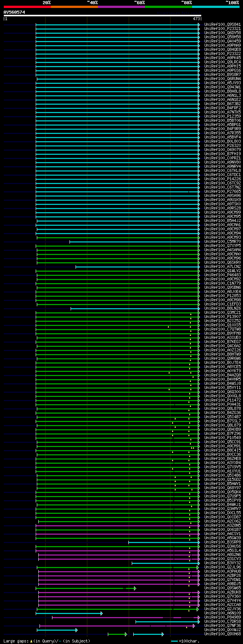The height and width of the screenshot is (644, 243).
Task: Click UniRef100_P14226 label
Action: pos(222,179)
